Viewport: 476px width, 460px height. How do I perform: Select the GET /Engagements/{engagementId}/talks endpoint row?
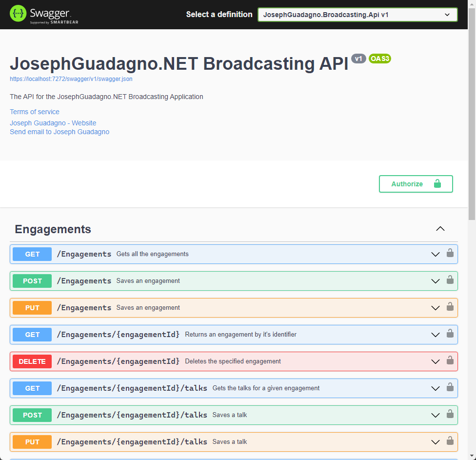(219, 388)
